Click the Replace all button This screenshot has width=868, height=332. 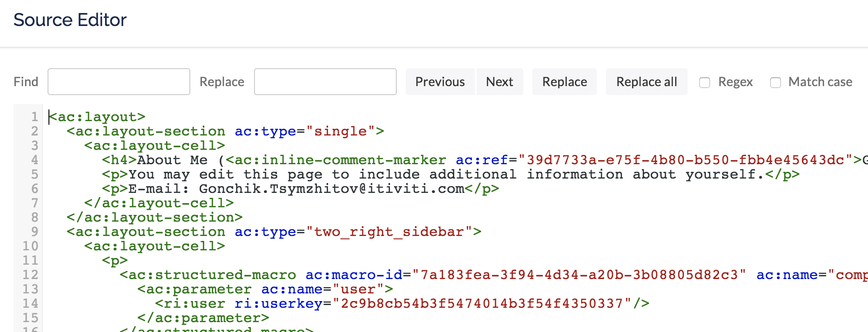point(647,82)
